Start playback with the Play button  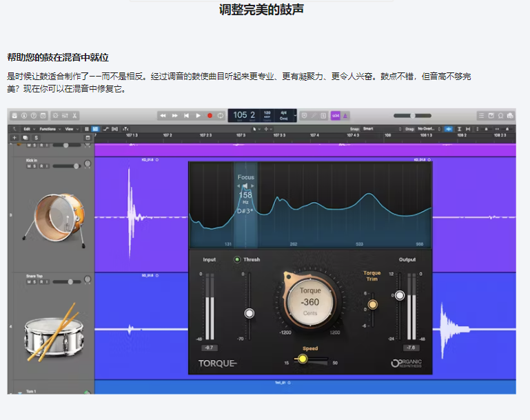pos(198,116)
